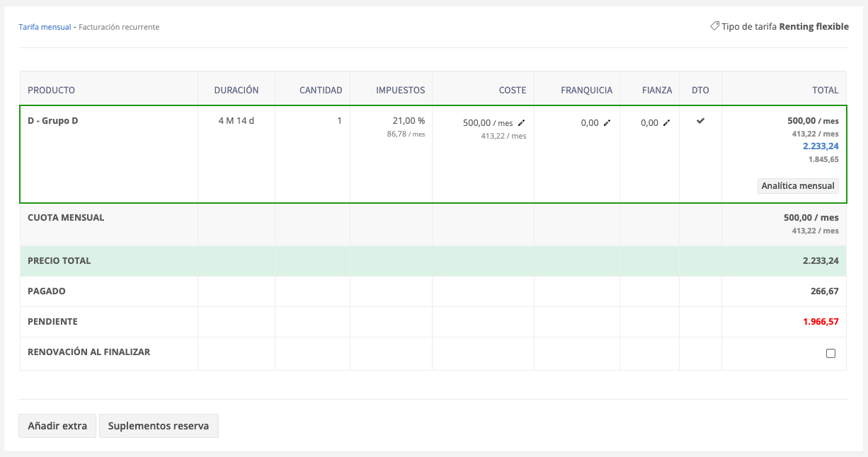Click Añadir extra button
Screen dimensions: 868x457
point(57,426)
